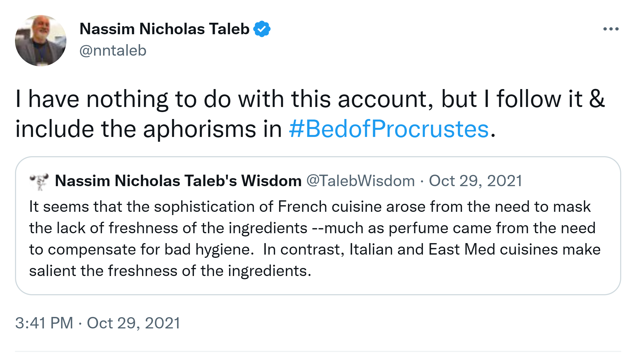The height and width of the screenshot is (364, 633).
Task: Click the blue verified badge
Action: 262,29
